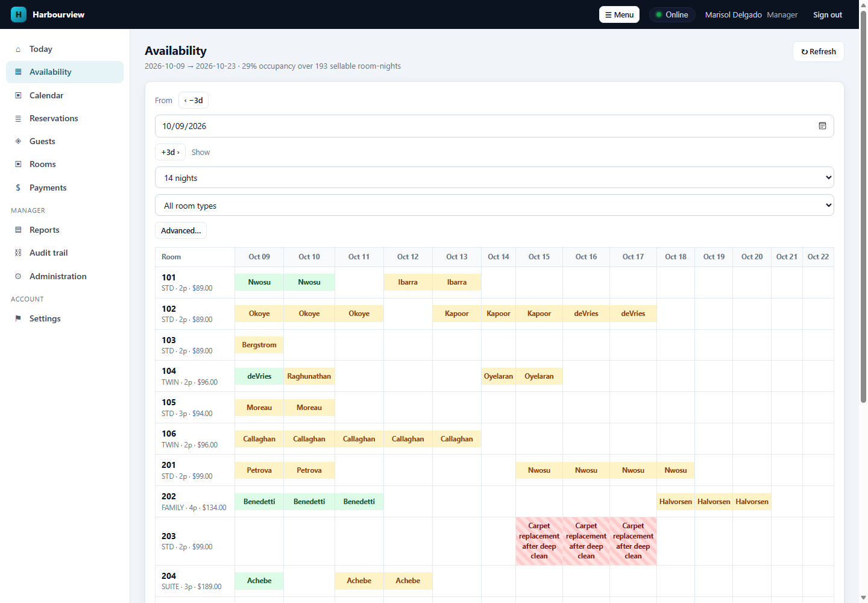Click the From date input field

click(x=494, y=126)
